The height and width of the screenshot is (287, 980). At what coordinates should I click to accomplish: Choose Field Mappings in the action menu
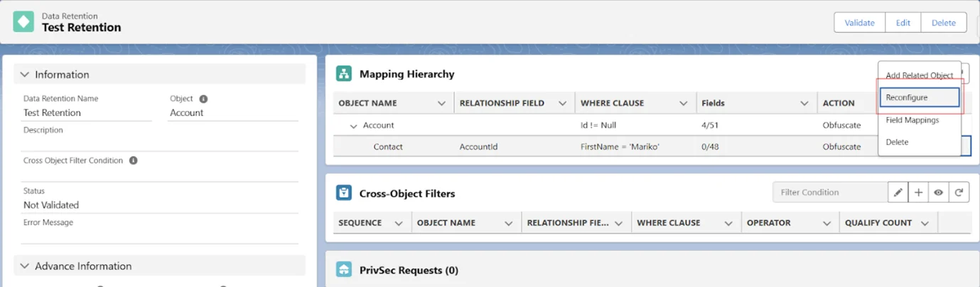tap(912, 120)
